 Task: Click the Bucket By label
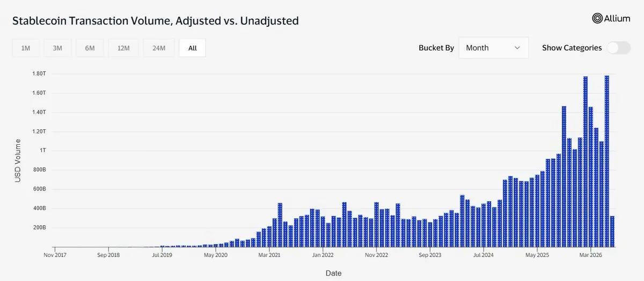(436, 48)
